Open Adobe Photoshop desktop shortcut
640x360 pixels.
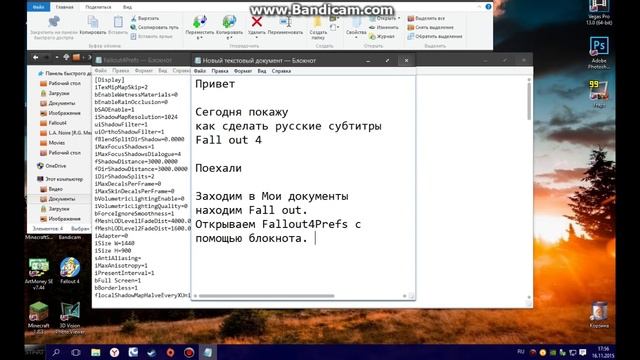[599, 53]
